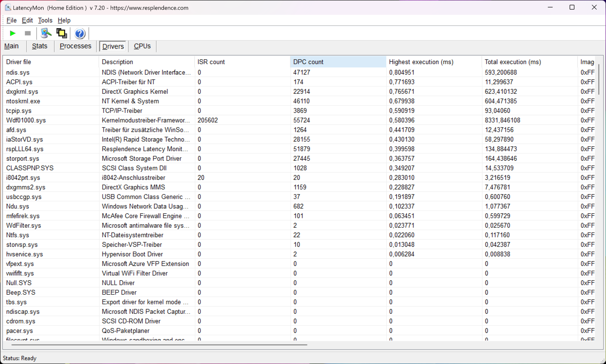Start the latency monitor with the green play button
606x364 pixels.
[13, 33]
